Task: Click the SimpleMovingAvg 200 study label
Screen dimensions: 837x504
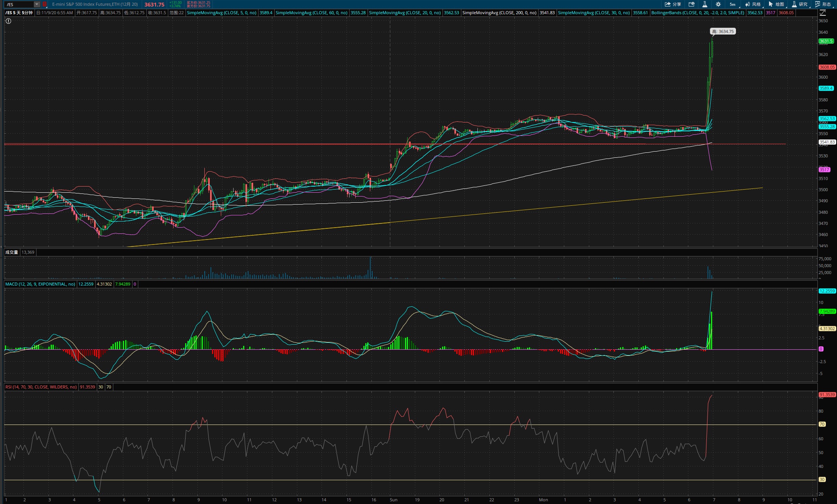Action: coord(499,13)
